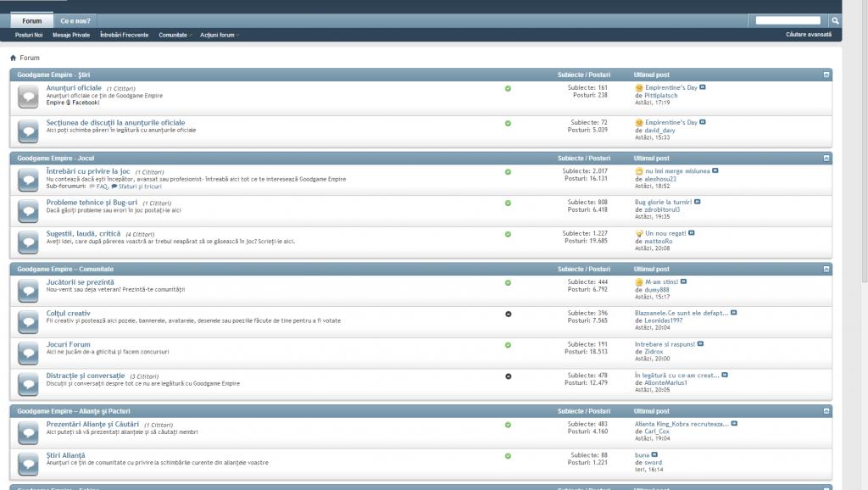Screen dimensions: 868x490
Task: Click green dot for Jocuri Forum
Action: (508, 345)
